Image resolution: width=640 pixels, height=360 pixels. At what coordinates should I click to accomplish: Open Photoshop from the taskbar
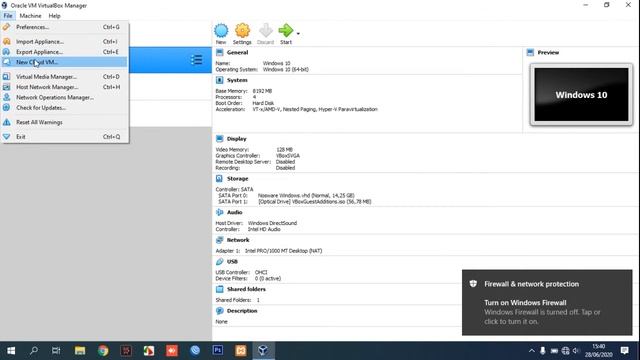[218, 351]
